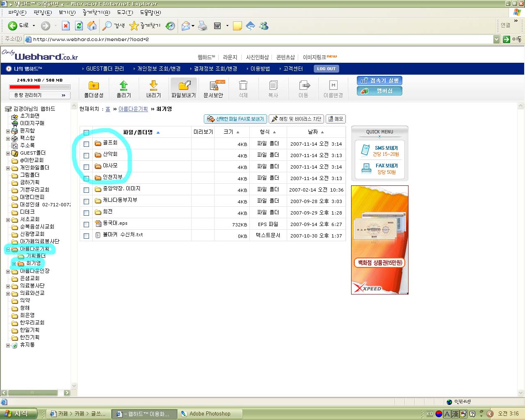Expand the 최기영 folder tree node
The image size is (525, 420).
click(x=14, y=264)
